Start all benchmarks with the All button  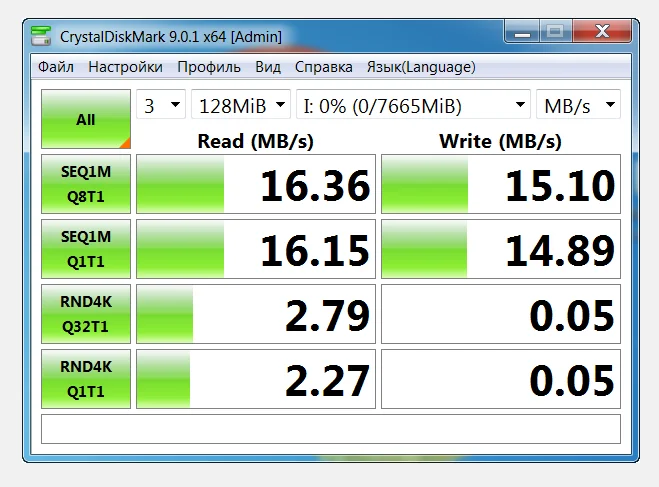click(x=86, y=119)
